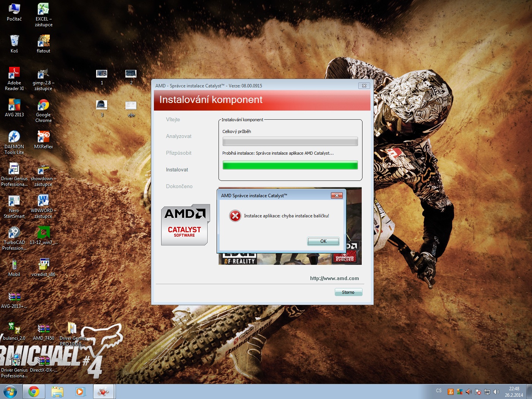
Task: Select the AVG-2013+ archive icon
Action: pos(14,299)
